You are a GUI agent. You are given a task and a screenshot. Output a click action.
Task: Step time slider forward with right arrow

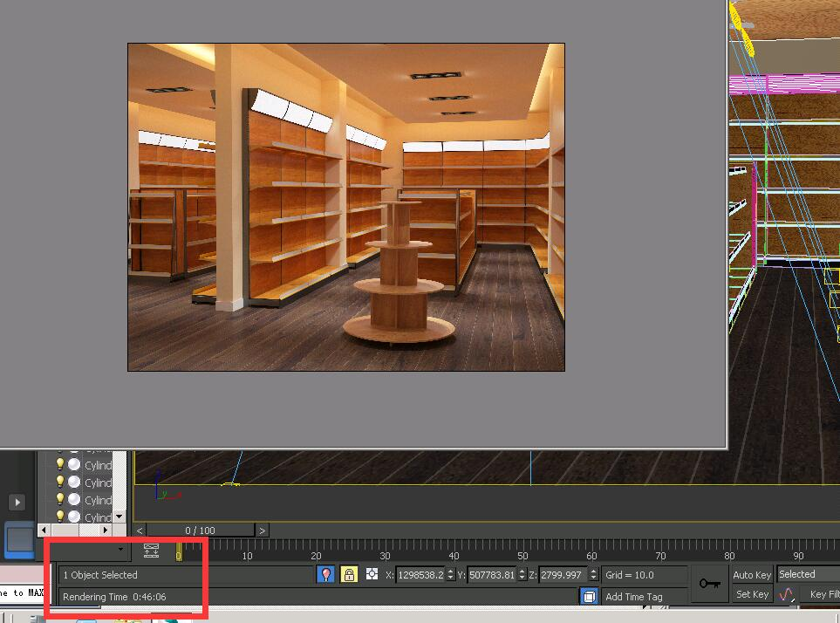coord(262,530)
